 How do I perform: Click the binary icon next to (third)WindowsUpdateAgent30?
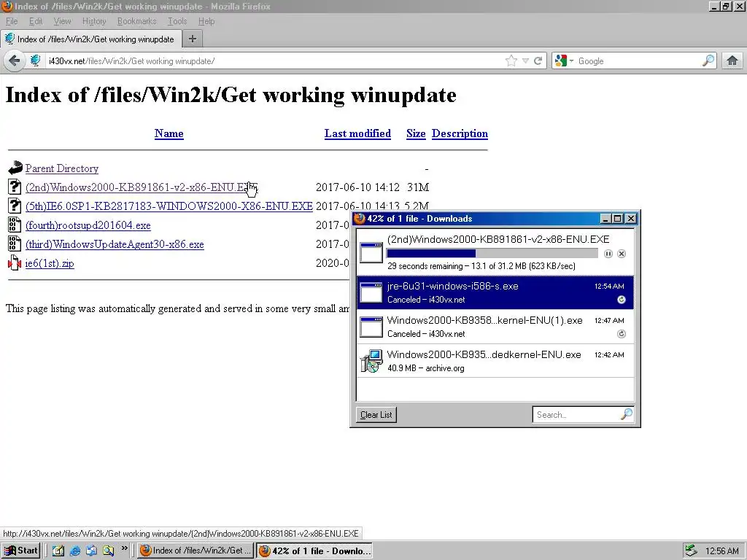click(15, 244)
